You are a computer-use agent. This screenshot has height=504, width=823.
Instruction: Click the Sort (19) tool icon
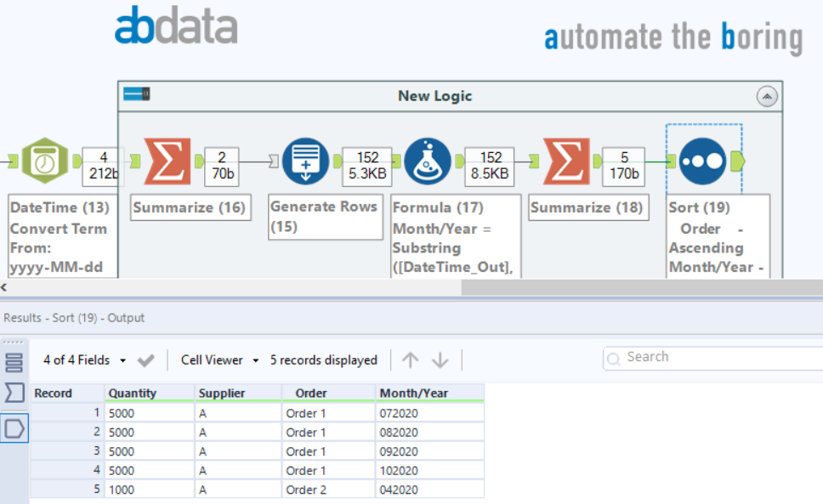tap(703, 161)
